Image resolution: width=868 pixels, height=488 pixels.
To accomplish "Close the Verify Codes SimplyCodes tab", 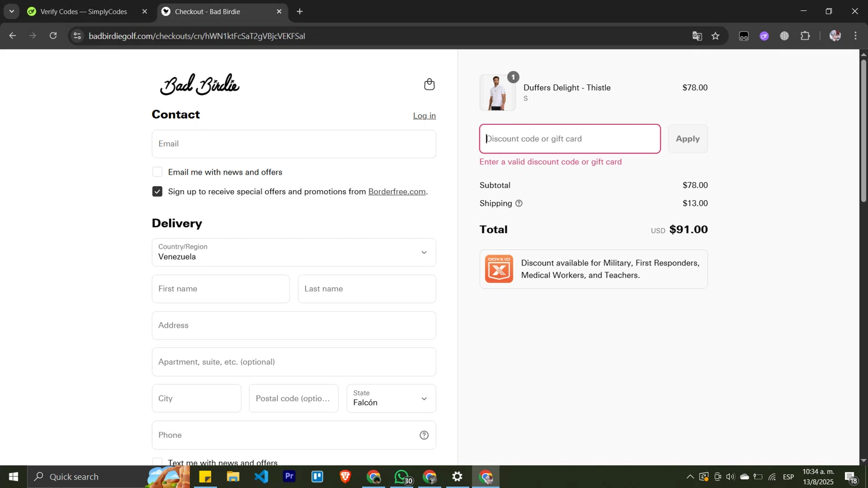I will pyautogui.click(x=145, y=12).
